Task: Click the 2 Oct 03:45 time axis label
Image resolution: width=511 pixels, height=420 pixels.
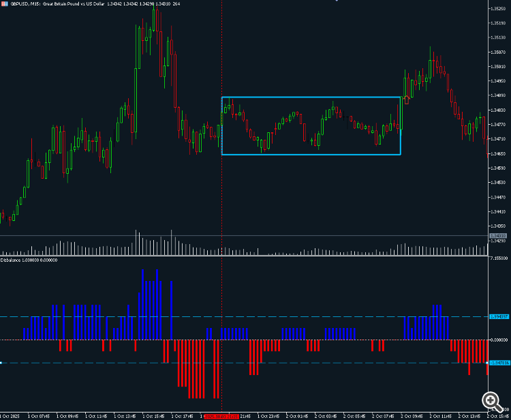Action: click(x=326, y=417)
